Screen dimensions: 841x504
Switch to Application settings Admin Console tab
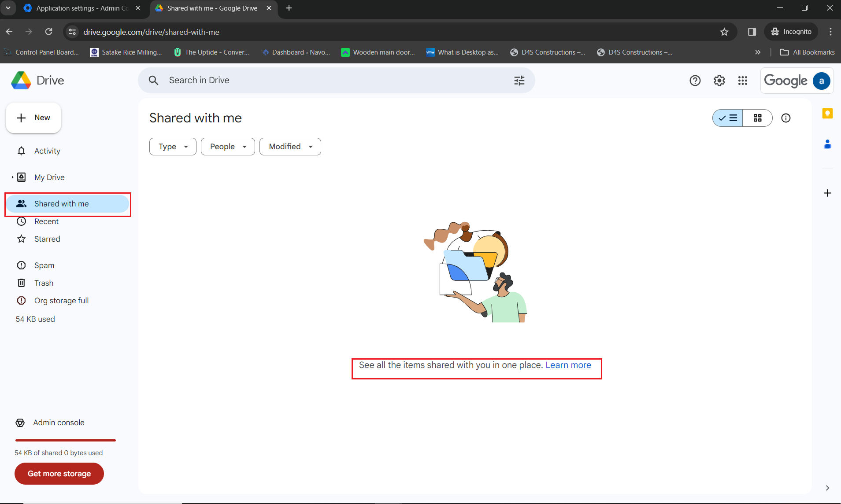(82, 8)
